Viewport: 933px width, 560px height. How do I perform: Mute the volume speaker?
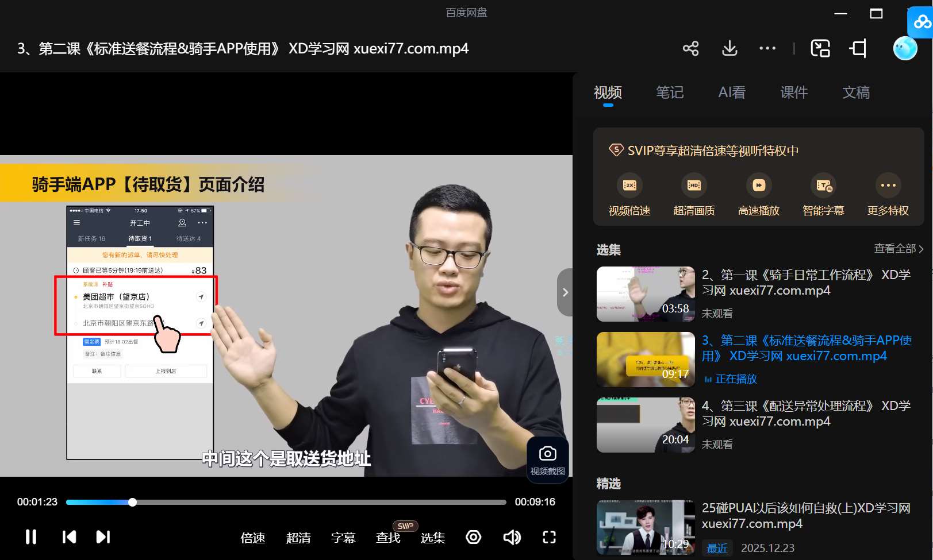pos(512,537)
